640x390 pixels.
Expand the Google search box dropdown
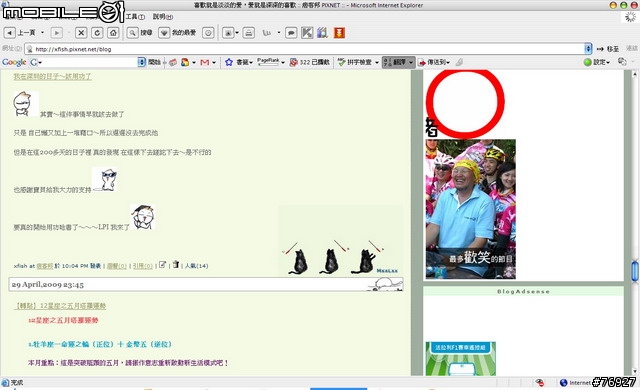coord(142,62)
